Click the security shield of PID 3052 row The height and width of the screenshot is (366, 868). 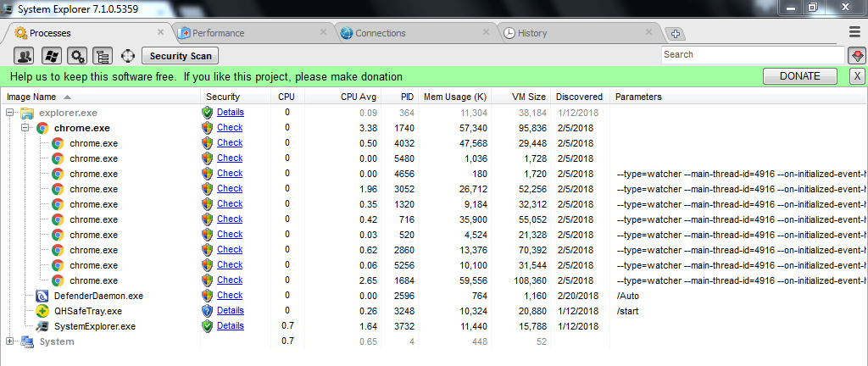click(207, 189)
